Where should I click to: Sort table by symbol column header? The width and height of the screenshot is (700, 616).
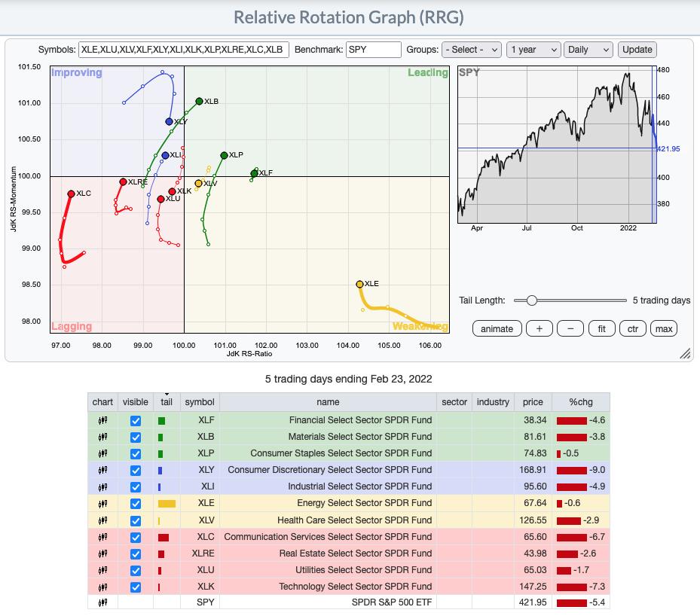[200, 402]
